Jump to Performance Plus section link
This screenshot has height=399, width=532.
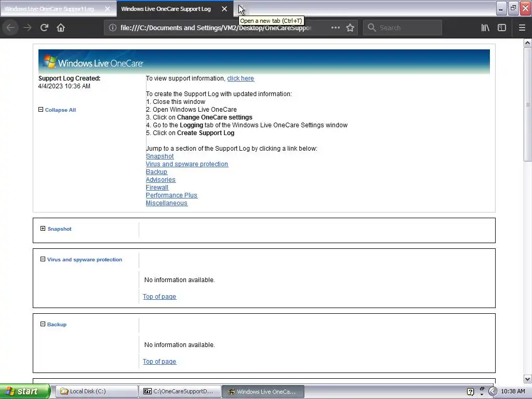coord(171,195)
